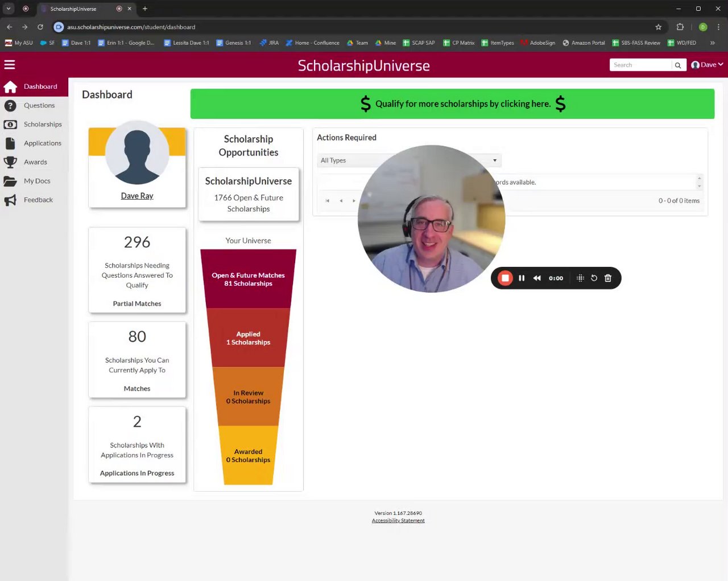Image resolution: width=728 pixels, height=581 pixels.
Task: Open the 2 Applications In Progress card
Action: pos(137,445)
